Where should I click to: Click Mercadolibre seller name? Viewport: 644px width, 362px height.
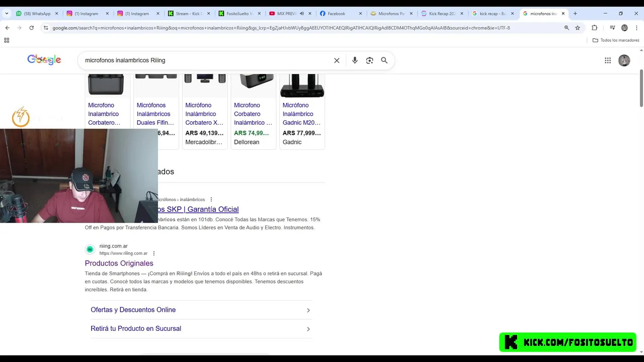[204, 142]
